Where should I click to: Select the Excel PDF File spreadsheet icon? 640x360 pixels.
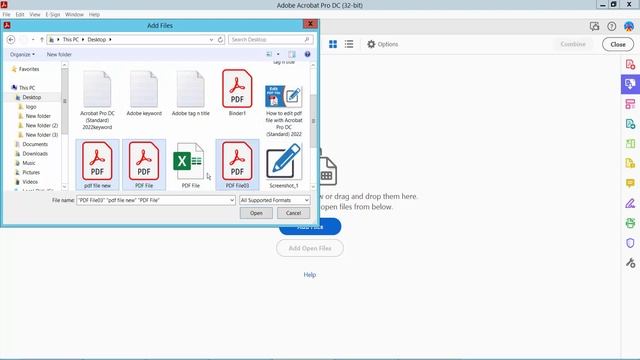189,161
